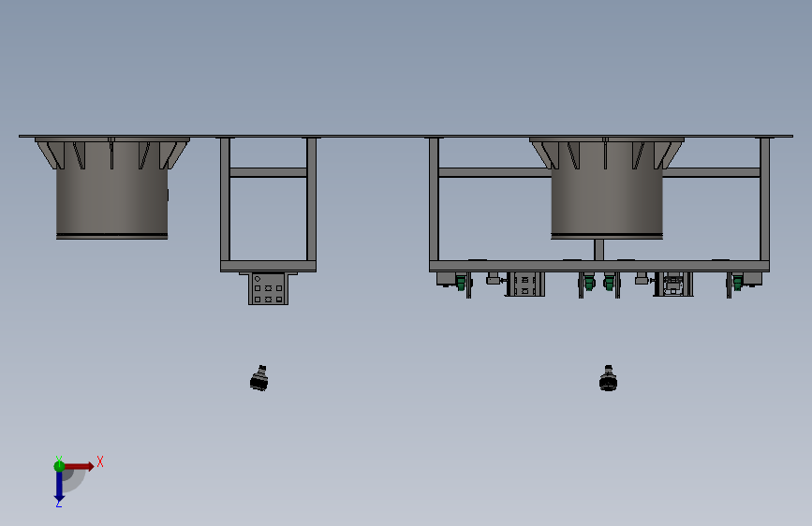Click the green Y axis dot of triad
812x526 pixels.
point(59,466)
